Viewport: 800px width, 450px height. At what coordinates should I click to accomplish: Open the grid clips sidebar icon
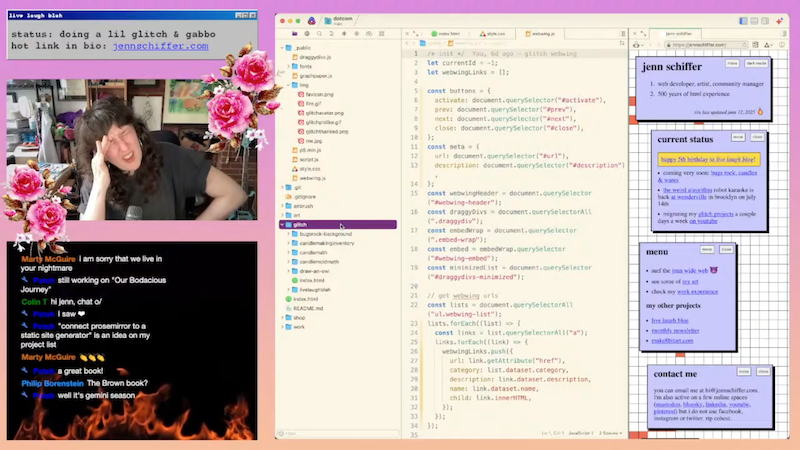pyautogui.click(x=381, y=34)
